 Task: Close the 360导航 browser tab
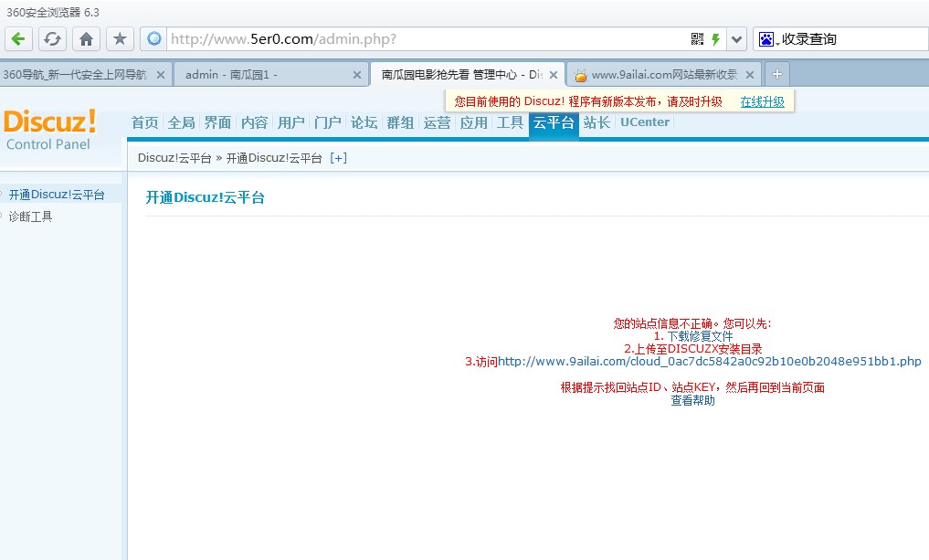click(161, 75)
